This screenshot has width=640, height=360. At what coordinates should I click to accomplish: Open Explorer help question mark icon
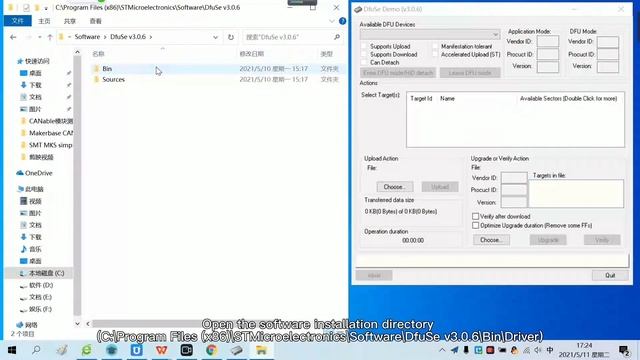pyautogui.click(x=342, y=21)
